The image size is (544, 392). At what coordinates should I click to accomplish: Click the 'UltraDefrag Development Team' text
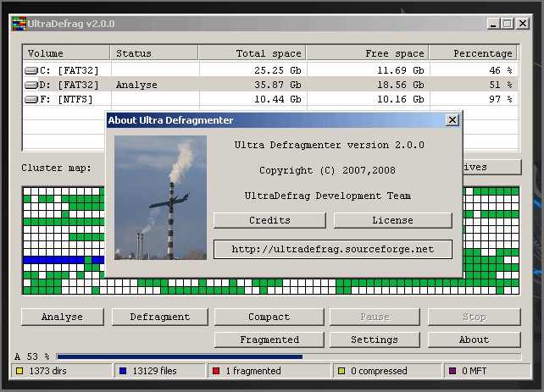point(328,196)
